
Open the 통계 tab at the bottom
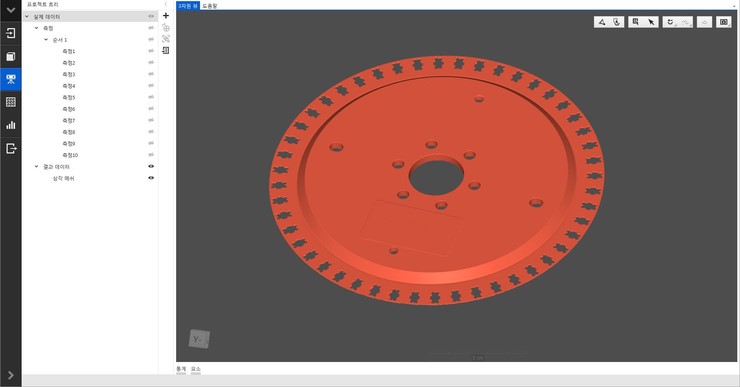click(x=181, y=369)
